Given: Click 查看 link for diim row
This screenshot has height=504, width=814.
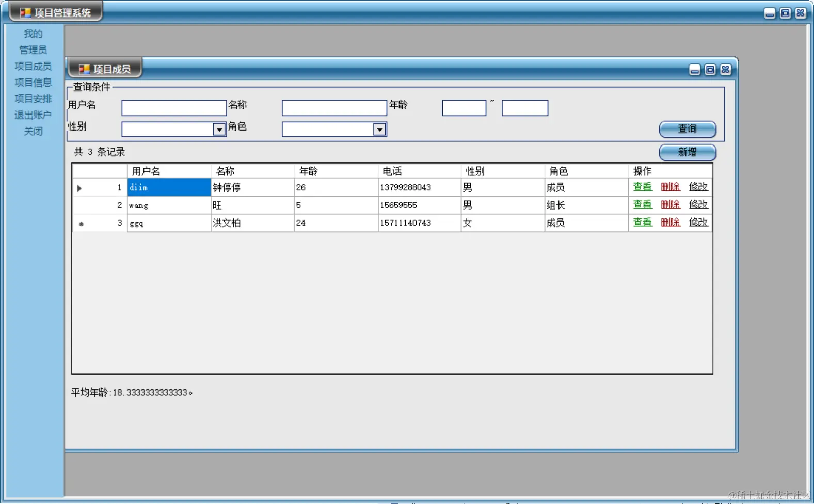Looking at the screenshot, I should 643,187.
